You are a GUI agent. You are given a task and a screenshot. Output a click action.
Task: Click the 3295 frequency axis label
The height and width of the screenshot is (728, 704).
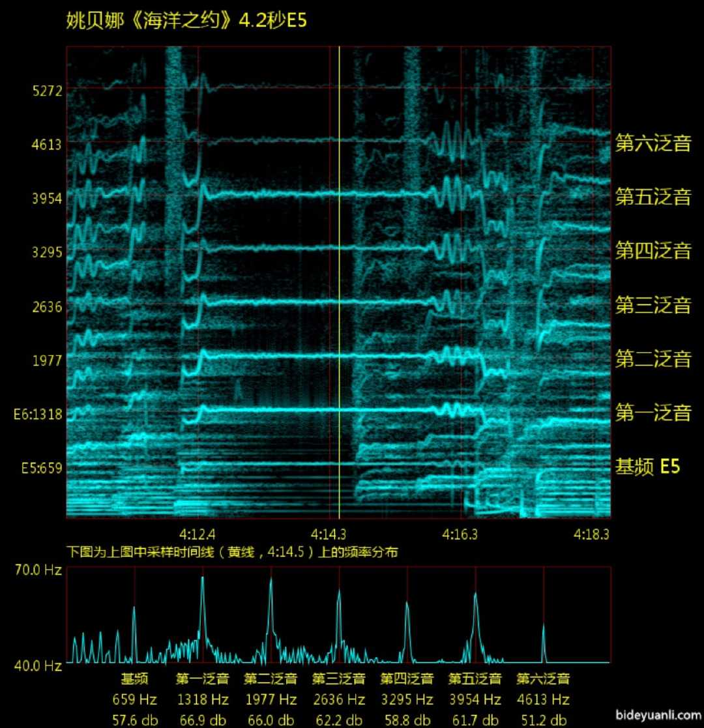tap(47, 253)
